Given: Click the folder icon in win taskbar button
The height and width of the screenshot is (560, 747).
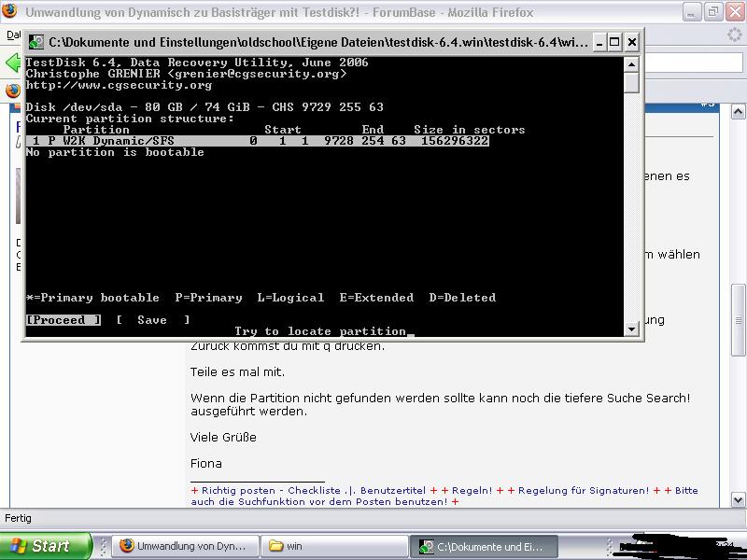Looking at the screenshot, I should point(275,546).
